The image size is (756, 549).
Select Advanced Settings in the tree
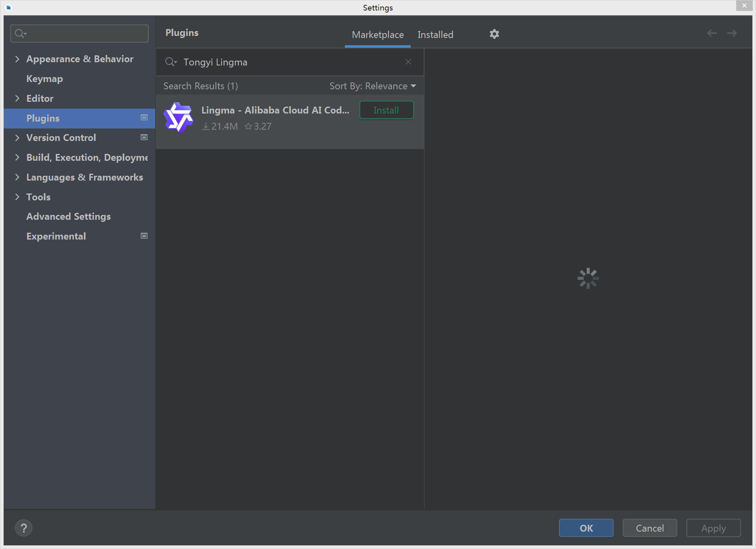point(68,217)
